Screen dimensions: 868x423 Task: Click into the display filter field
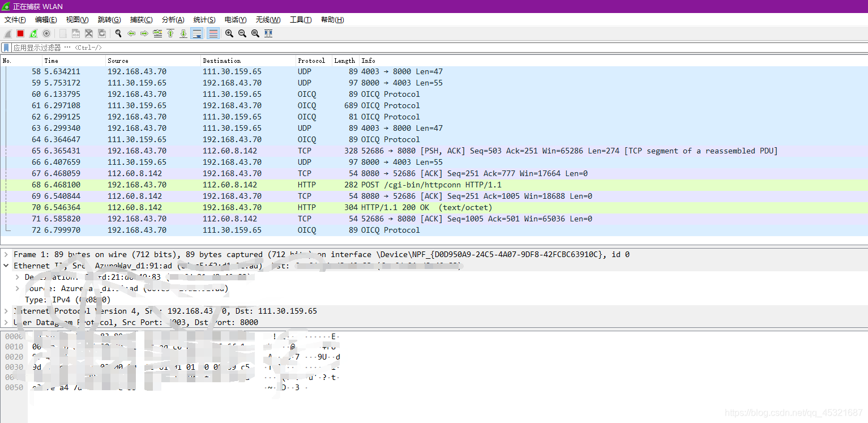coord(439,48)
